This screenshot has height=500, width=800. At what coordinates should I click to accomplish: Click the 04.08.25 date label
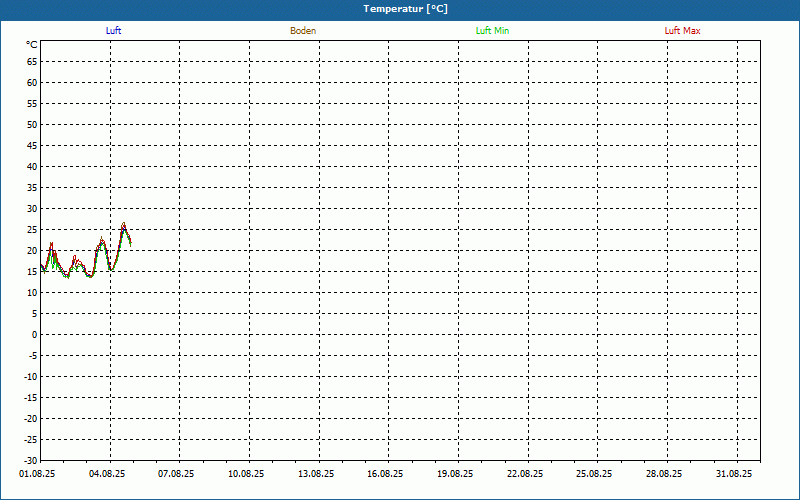[107, 474]
